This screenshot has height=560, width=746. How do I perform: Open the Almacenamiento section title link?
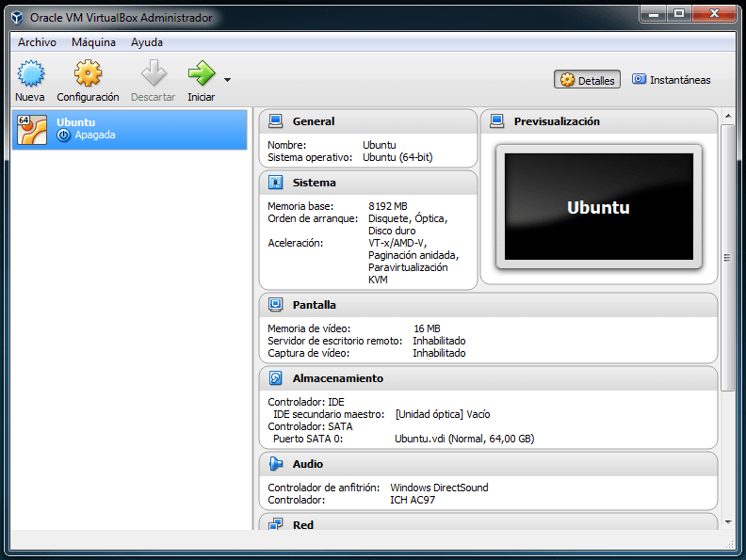click(x=338, y=378)
